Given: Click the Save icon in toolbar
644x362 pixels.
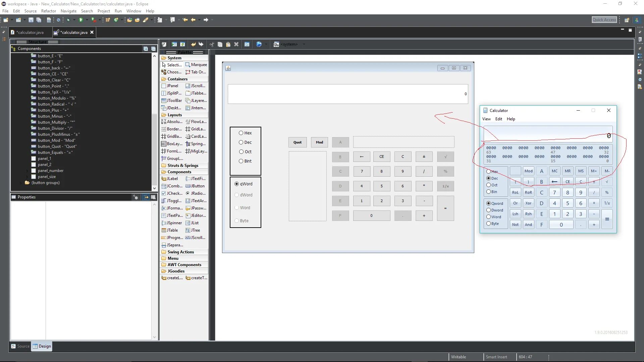Looking at the screenshot, I should click(31, 20).
